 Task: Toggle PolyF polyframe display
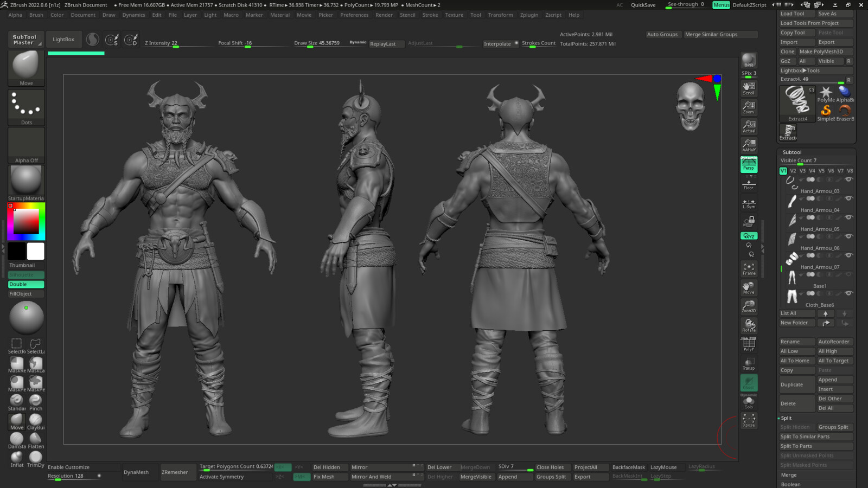tap(749, 345)
